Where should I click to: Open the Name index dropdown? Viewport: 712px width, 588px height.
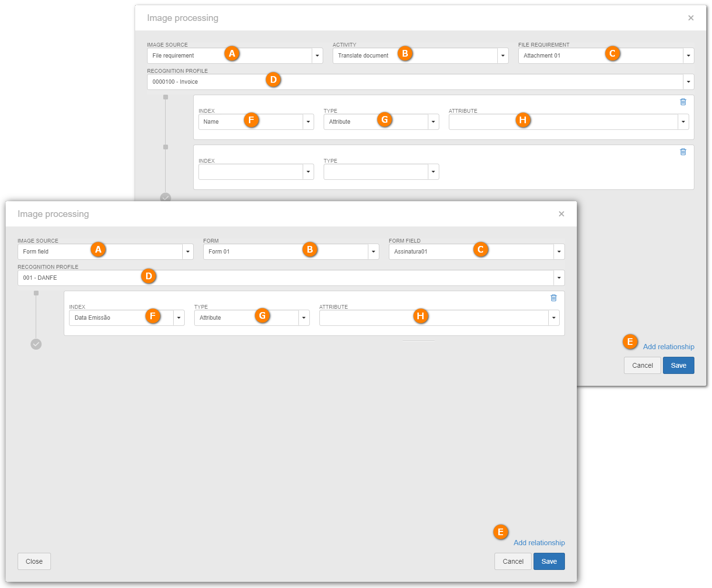(x=308, y=122)
